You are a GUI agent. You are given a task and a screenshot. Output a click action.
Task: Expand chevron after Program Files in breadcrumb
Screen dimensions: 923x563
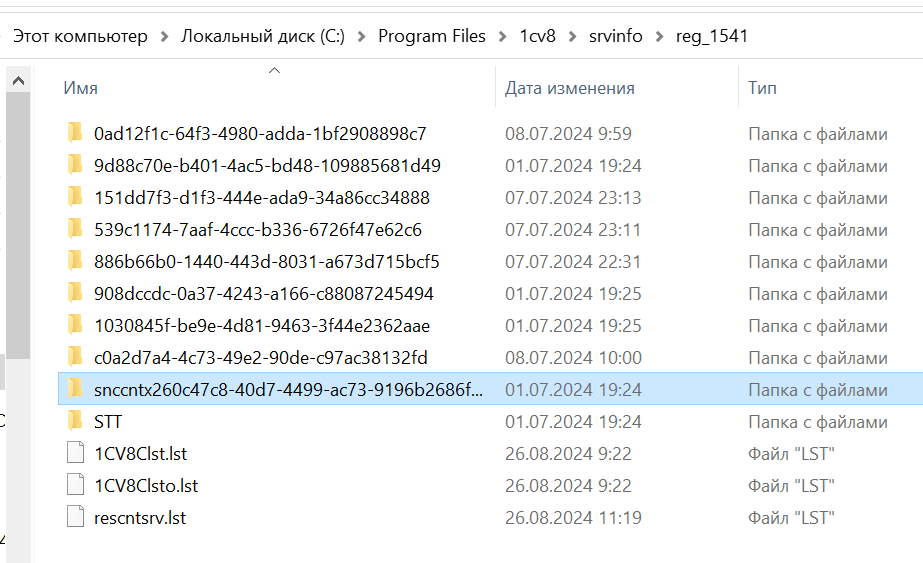click(x=502, y=37)
